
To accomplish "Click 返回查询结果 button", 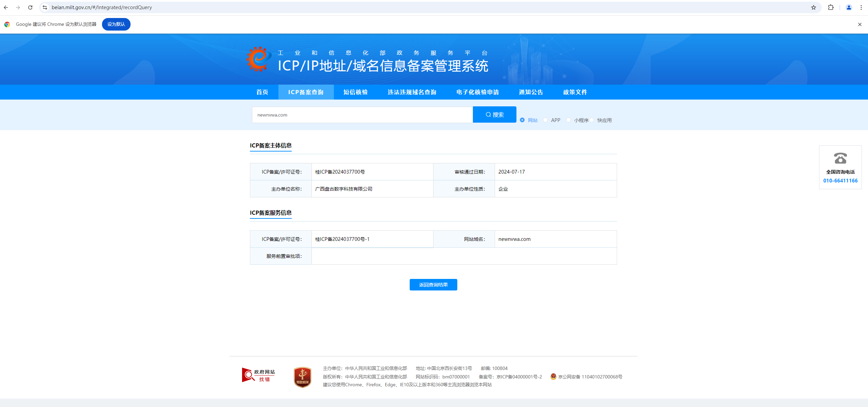I will tap(433, 285).
